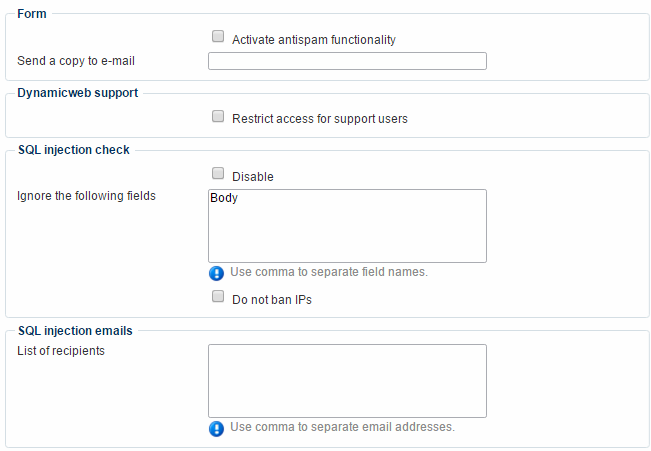
Task: Click the 'Restrict access for support users' label text
Action: [x=320, y=119]
